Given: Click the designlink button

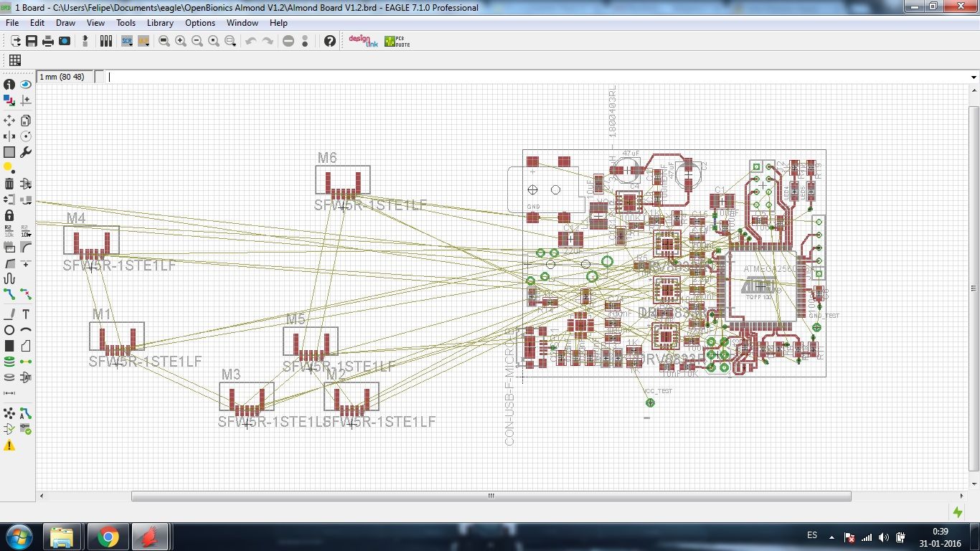Looking at the screenshot, I should [x=362, y=42].
